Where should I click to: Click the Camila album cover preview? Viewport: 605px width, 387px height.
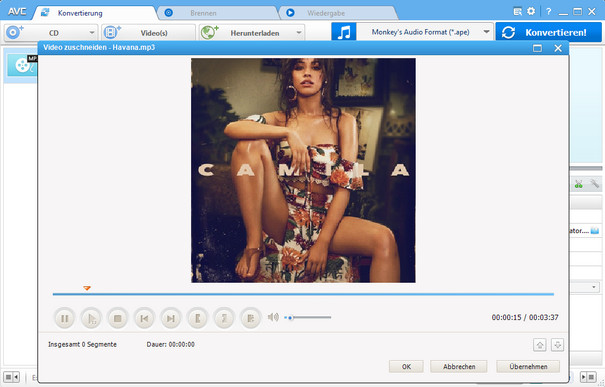[303, 170]
